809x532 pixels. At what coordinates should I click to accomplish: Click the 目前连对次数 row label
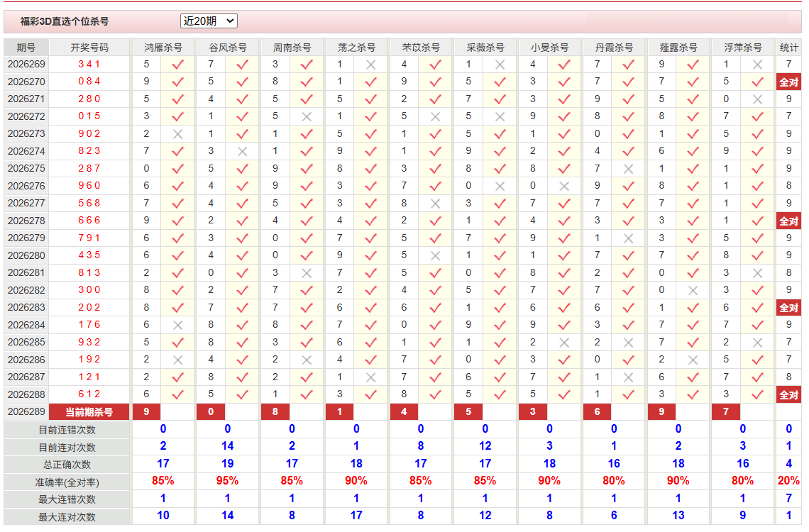[67, 448]
